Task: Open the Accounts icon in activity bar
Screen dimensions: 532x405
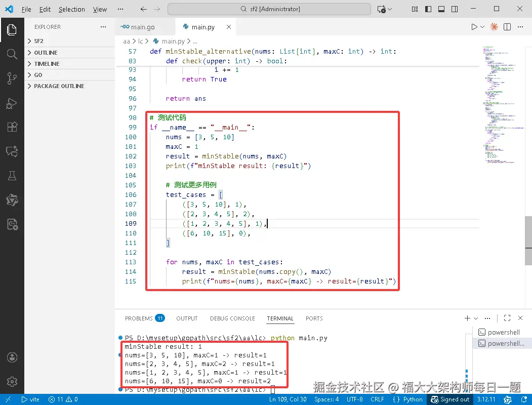Action: pos(12,357)
